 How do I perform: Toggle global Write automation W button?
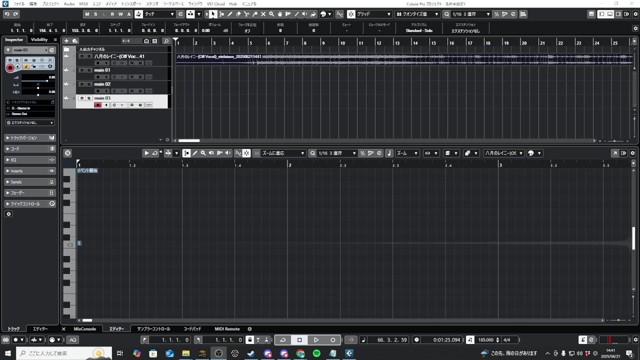tap(120, 14)
